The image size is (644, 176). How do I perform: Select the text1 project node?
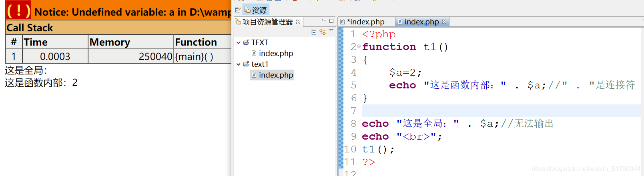(x=260, y=64)
